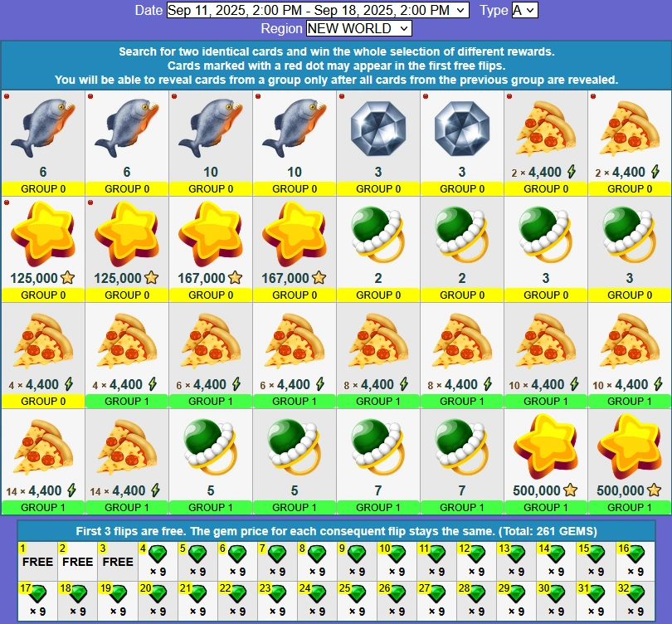Click the left 125,000 star card
The width and height of the screenshot is (672, 624).
click(x=43, y=250)
